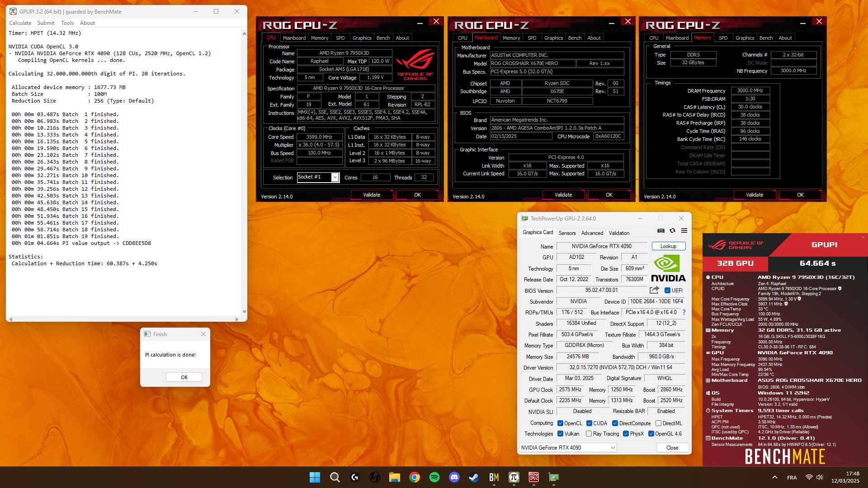Open Steam from taskbar

[x=474, y=477]
